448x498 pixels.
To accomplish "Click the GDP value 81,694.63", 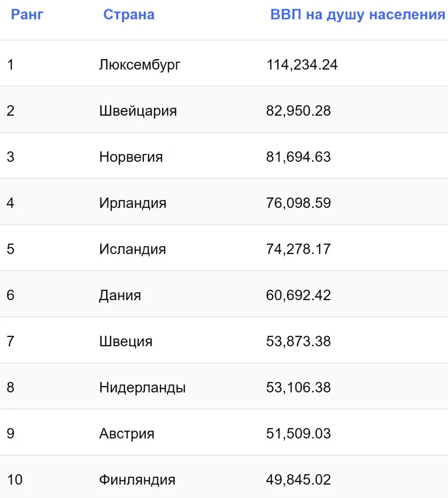I will coord(298,157).
